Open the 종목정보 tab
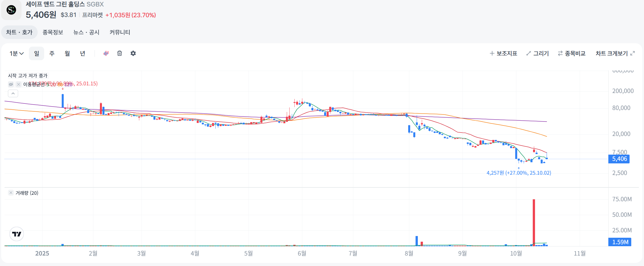 (53, 32)
